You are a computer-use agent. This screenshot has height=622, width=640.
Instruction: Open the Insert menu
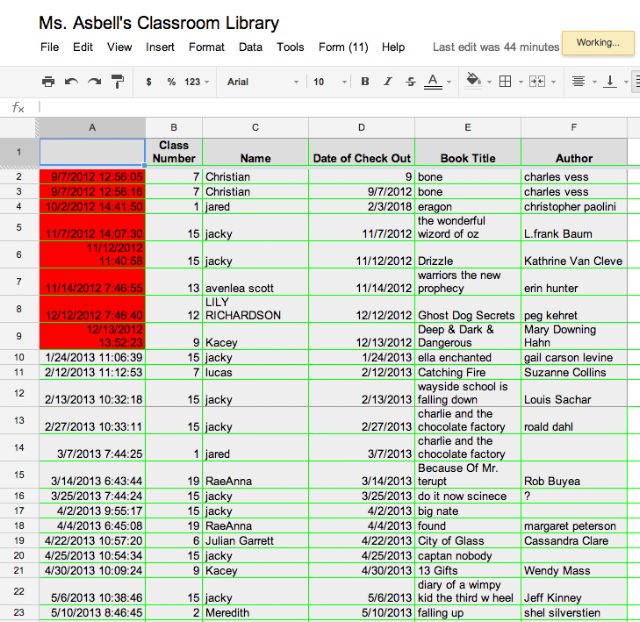[160, 47]
